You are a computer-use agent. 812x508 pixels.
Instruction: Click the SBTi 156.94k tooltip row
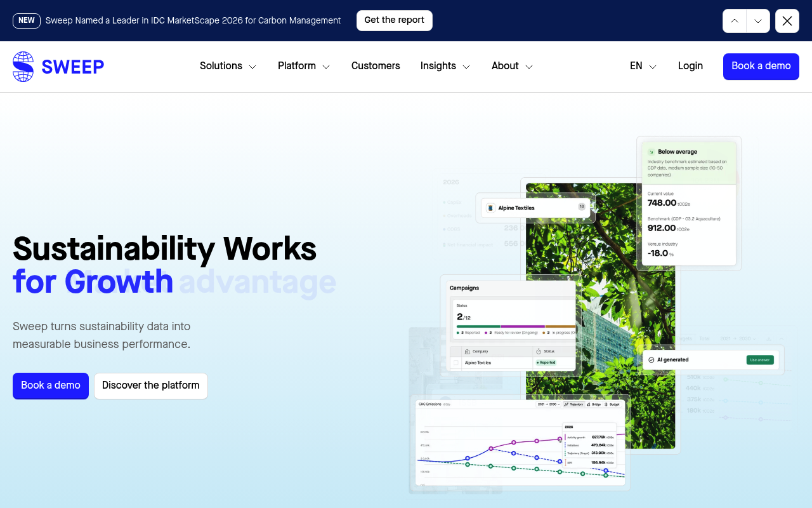(x=589, y=463)
